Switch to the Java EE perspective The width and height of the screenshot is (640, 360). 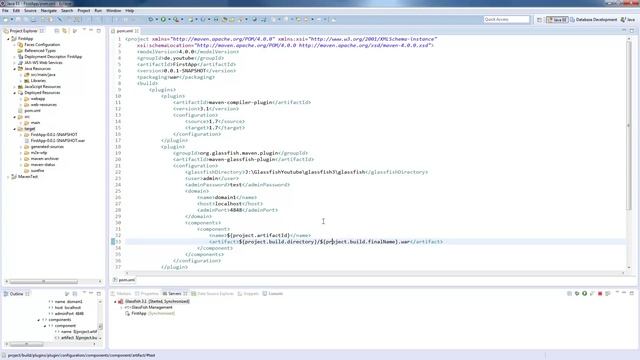click(x=557, y=20)
